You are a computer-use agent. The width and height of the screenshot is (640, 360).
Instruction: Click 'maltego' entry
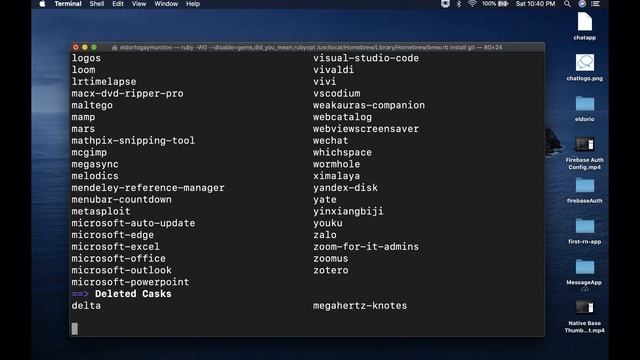(92, 105)
